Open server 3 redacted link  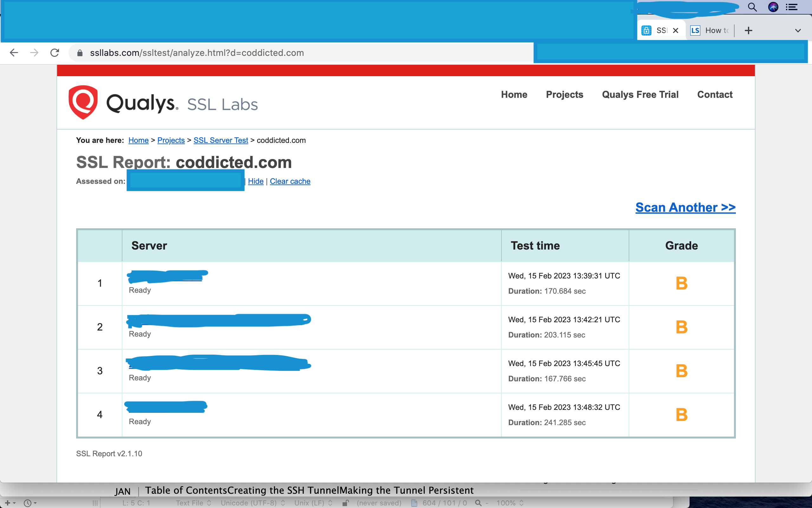click(x=218, y=363)
